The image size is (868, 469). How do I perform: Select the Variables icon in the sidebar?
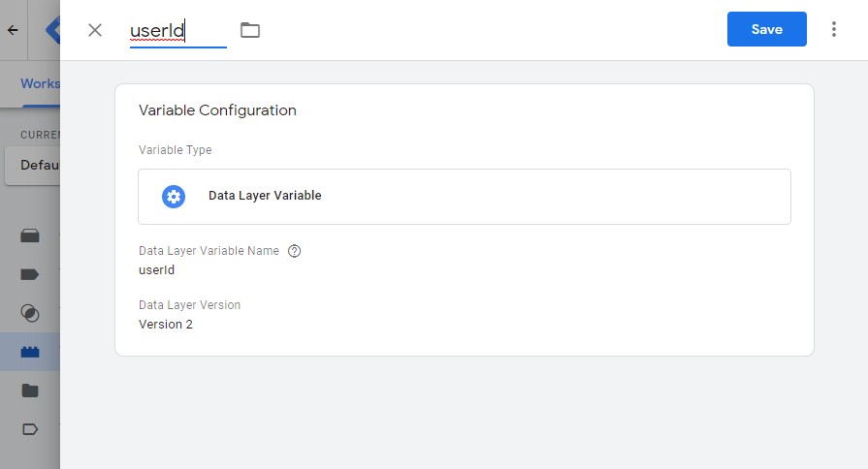[x=30, y=352]
